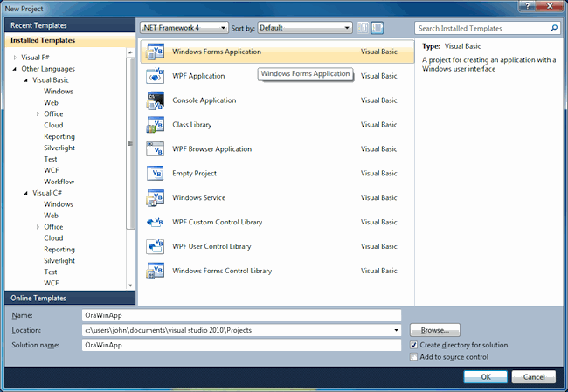Select Silverlight under Visual C#
This screenshot has height=392, width=568.
click(59, 261)
